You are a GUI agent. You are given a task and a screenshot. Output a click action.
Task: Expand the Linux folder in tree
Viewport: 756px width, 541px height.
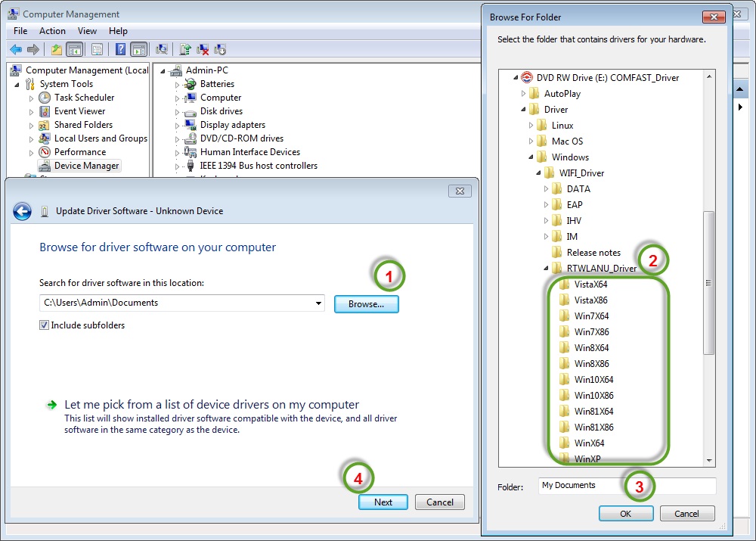(x=531, y=126)
